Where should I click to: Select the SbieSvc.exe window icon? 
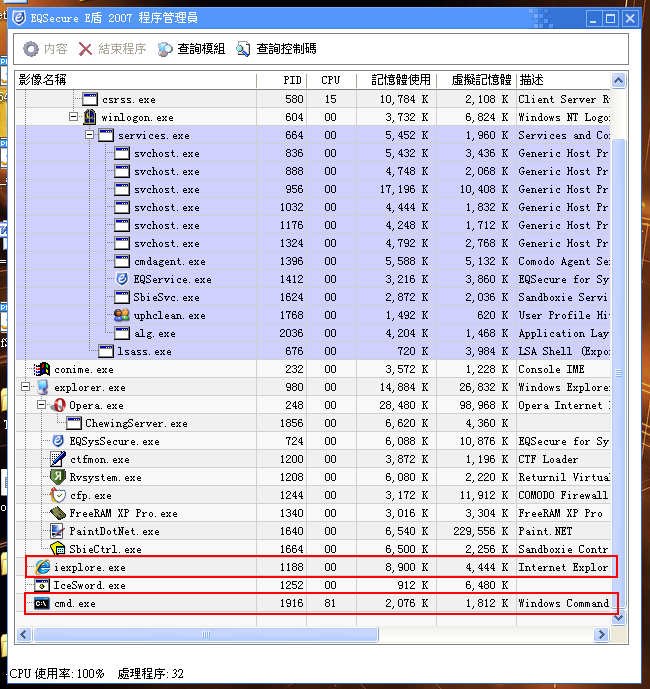coord(122,297)
